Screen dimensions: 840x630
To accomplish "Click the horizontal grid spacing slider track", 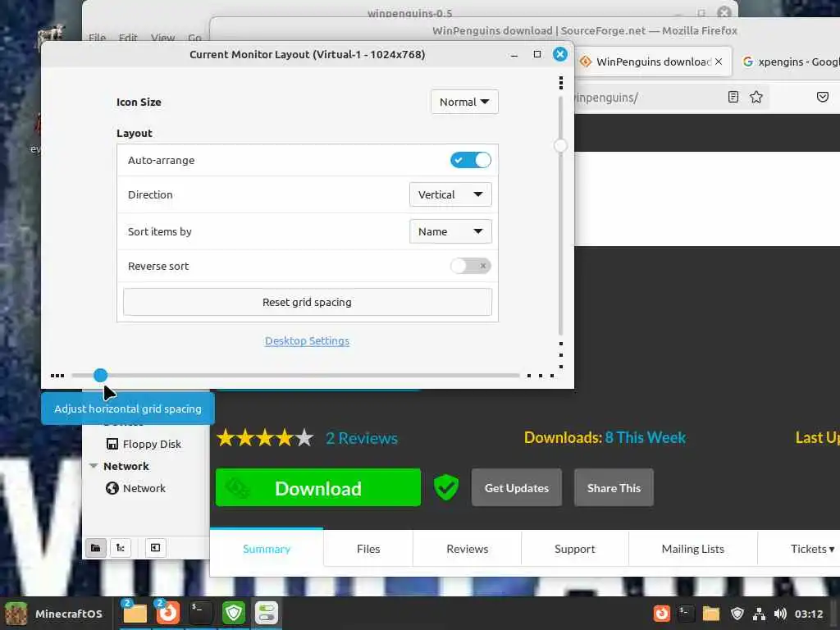I will tap(295, 375).
